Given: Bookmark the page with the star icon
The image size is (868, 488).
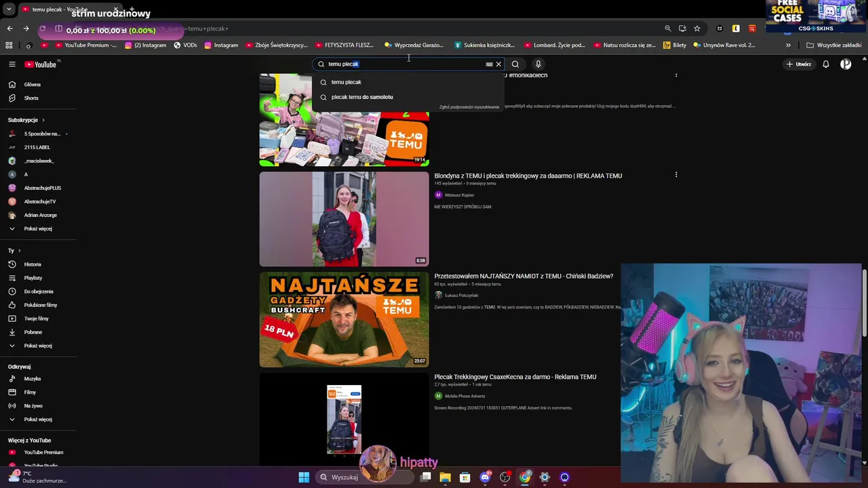Looking at the screenshot, I should (x=696, y=28).
